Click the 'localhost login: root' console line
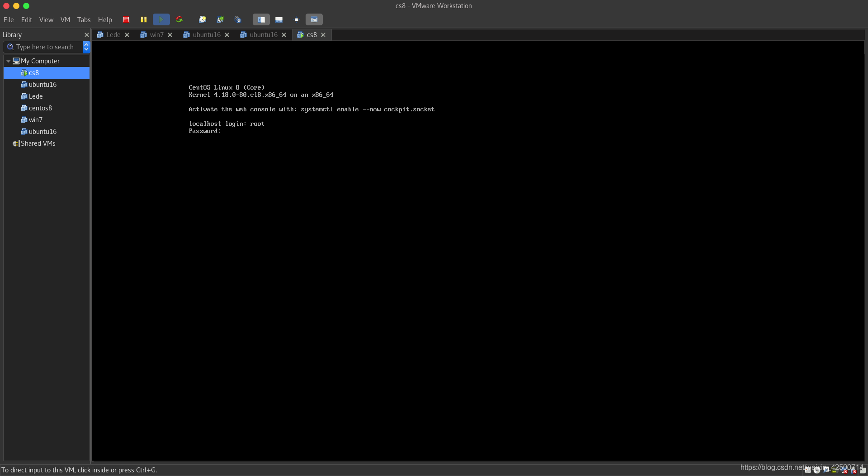The image size is (868, 476). (x=226, y=124)
